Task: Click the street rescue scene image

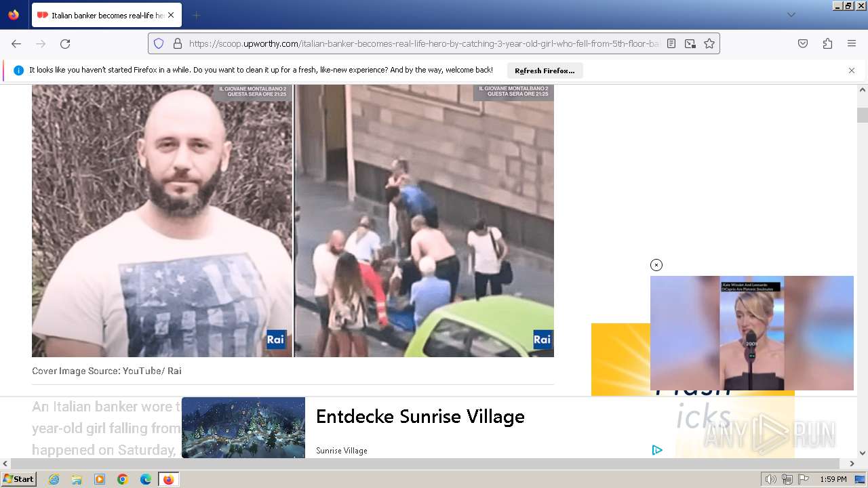Action: pyautogui.click(x=425, y=221)
